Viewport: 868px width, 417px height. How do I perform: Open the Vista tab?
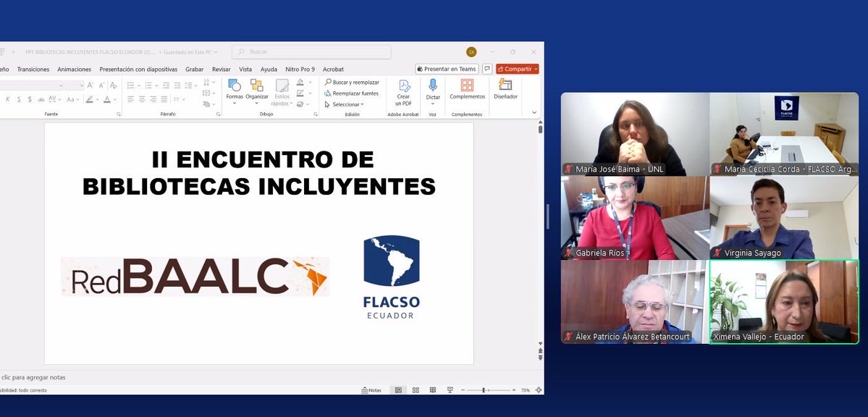[x=245, y=69]
